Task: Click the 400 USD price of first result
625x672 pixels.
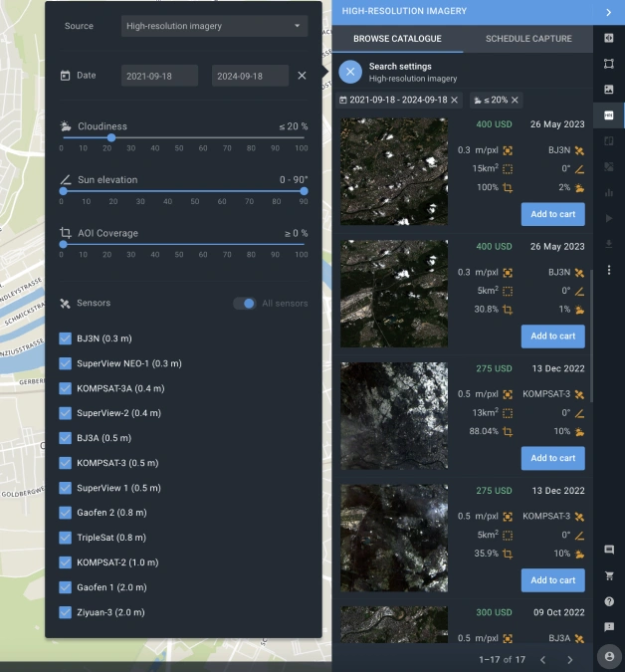Action: [494, 124]
